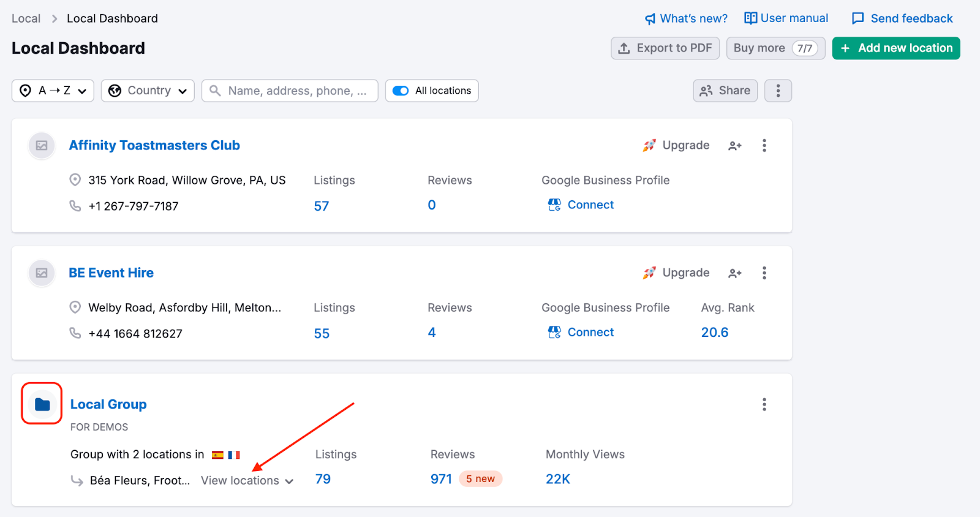Click phone number +44 1664 812627
The height and width of the screenshot is (517, 980).
coord(135,334)
